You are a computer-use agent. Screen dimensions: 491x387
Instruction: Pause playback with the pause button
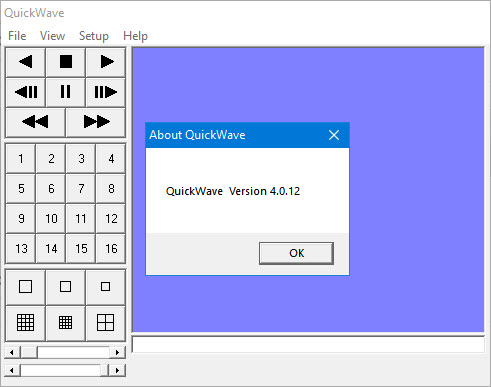(66, 92)
